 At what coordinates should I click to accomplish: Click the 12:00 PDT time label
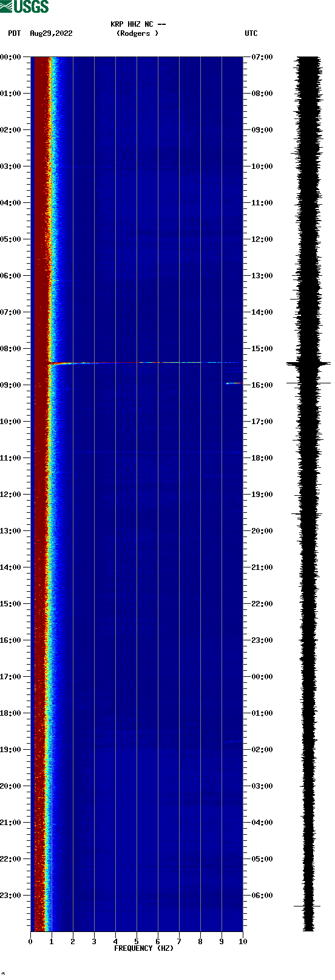(x=11, y=495)
